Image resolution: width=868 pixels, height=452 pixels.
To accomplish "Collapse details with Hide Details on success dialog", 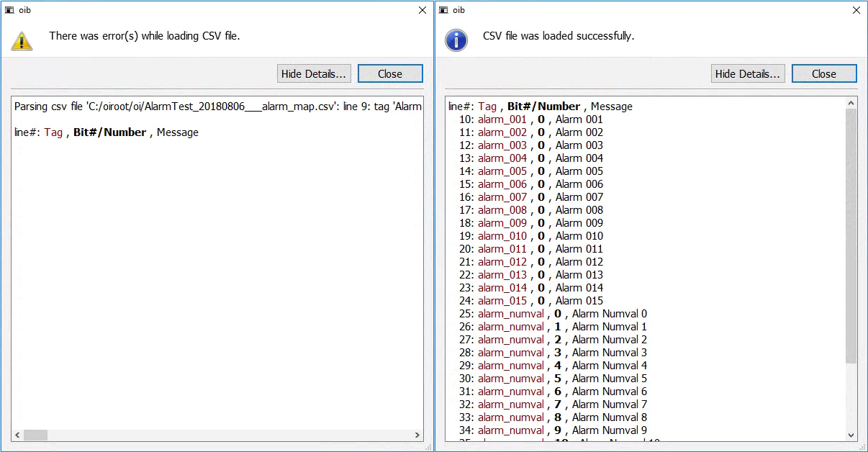I will pyautogui.click(x=747, y=73).
